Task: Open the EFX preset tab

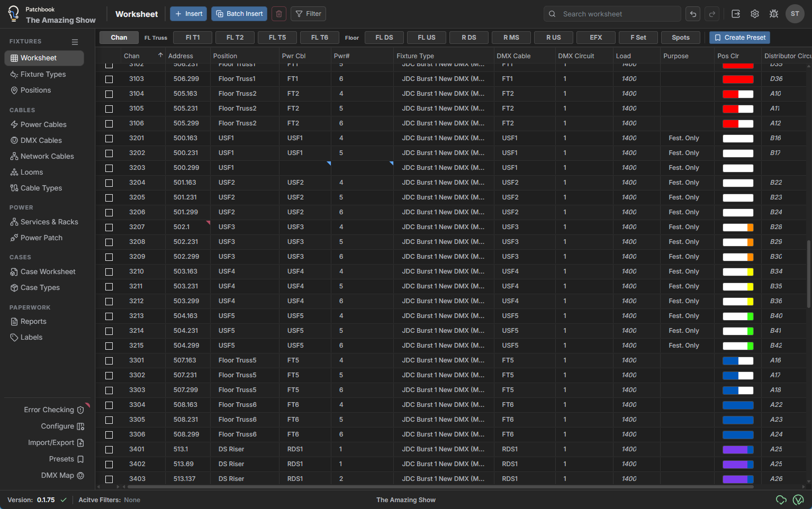Action: pos(596,38)
